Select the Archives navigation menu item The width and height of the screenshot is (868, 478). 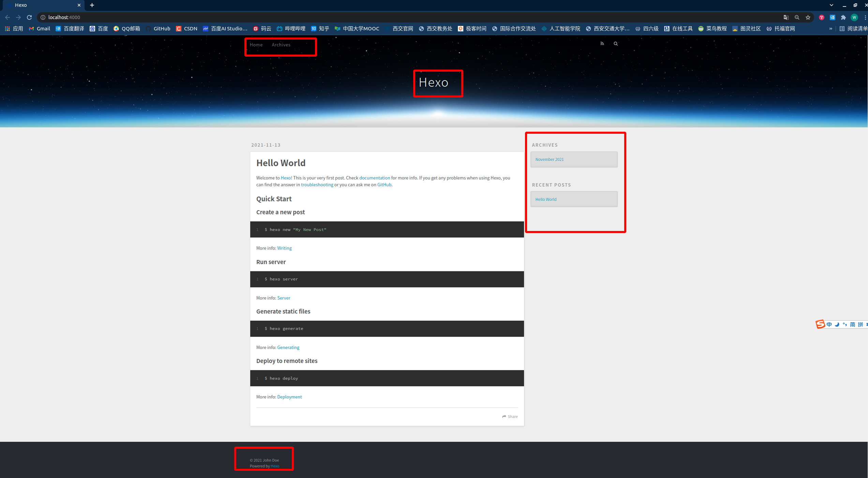(x=281, y=45)
